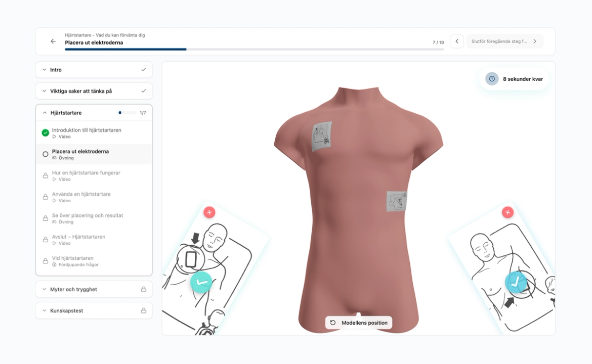This screenshot has height=364, width=592.
Task: Click the lock icon by 'Använda en hjärtstartare'
Action: coord(46,197)
